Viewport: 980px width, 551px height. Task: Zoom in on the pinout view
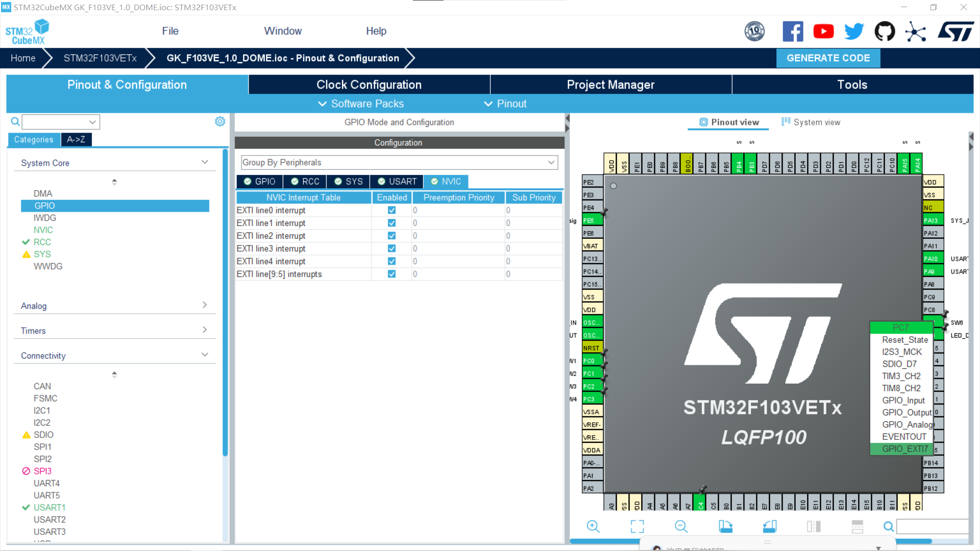593,526
